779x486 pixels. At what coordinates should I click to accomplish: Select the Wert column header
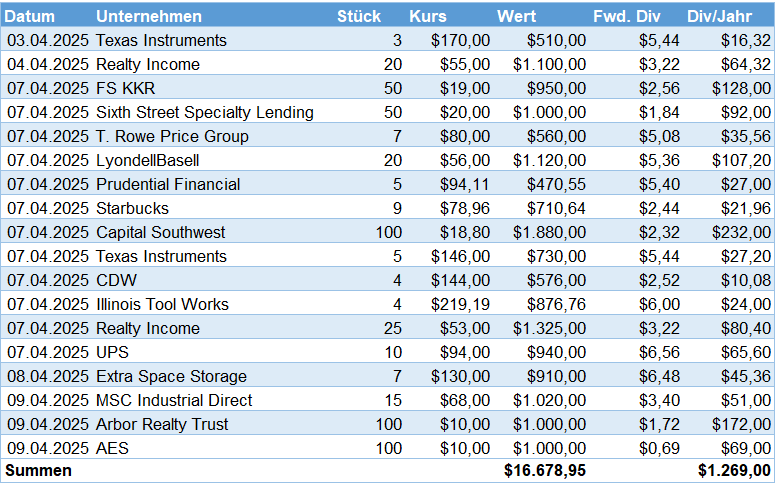point(516,16)
